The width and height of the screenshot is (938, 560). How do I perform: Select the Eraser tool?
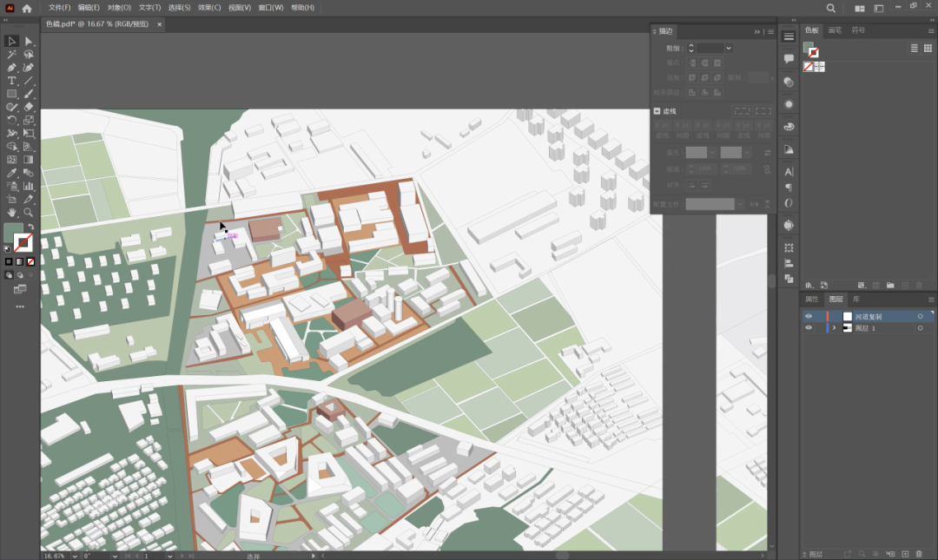pos(29,107)
